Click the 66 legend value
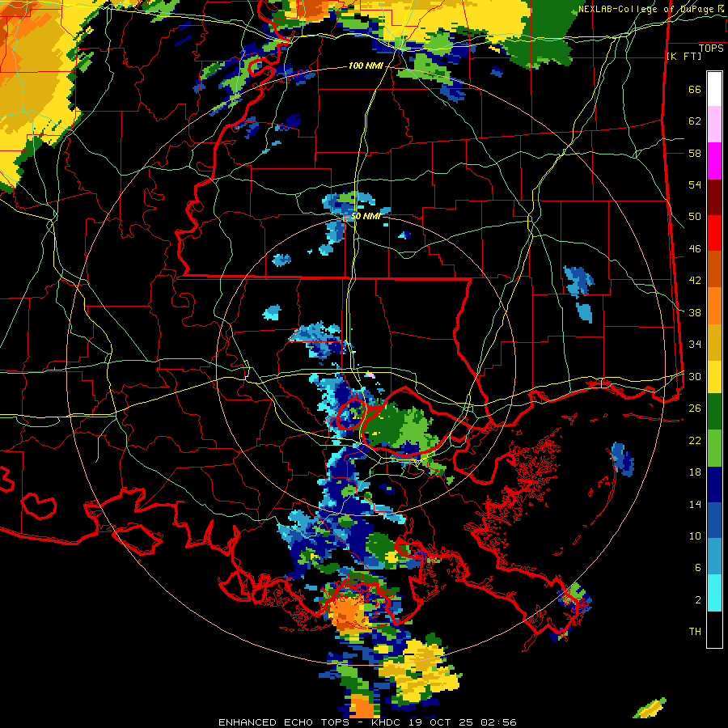This screenshot has width=728, height=728. pyautogui.click(x=695, y=90)
